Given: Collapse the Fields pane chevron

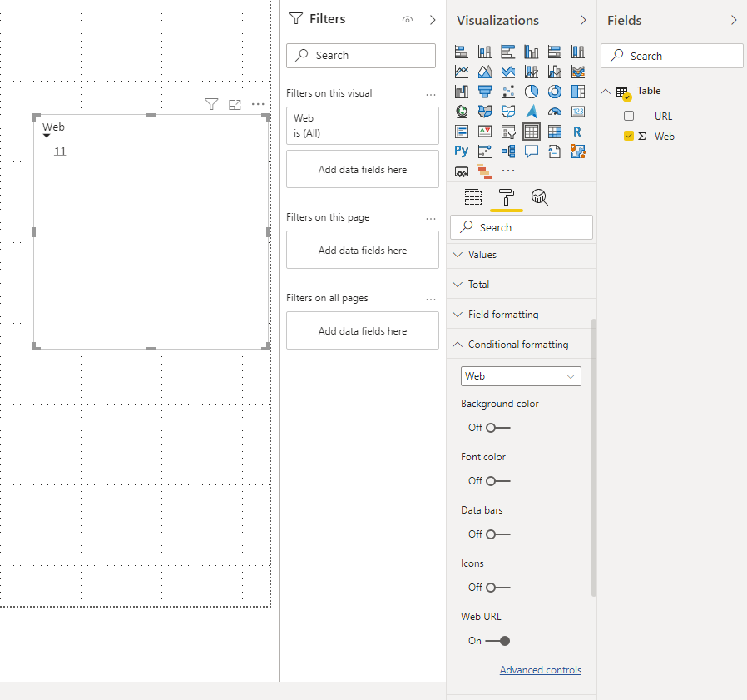Looking at the screenshot, I should coord(734,20).
